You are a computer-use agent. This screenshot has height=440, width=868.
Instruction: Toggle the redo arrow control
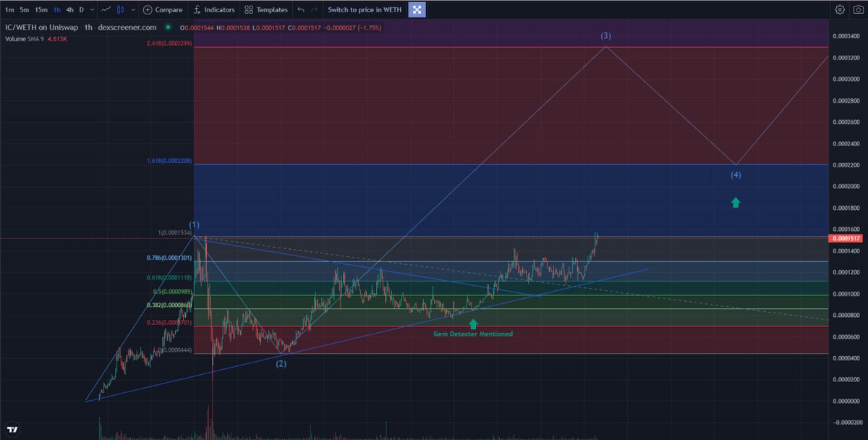pos(313,10)
